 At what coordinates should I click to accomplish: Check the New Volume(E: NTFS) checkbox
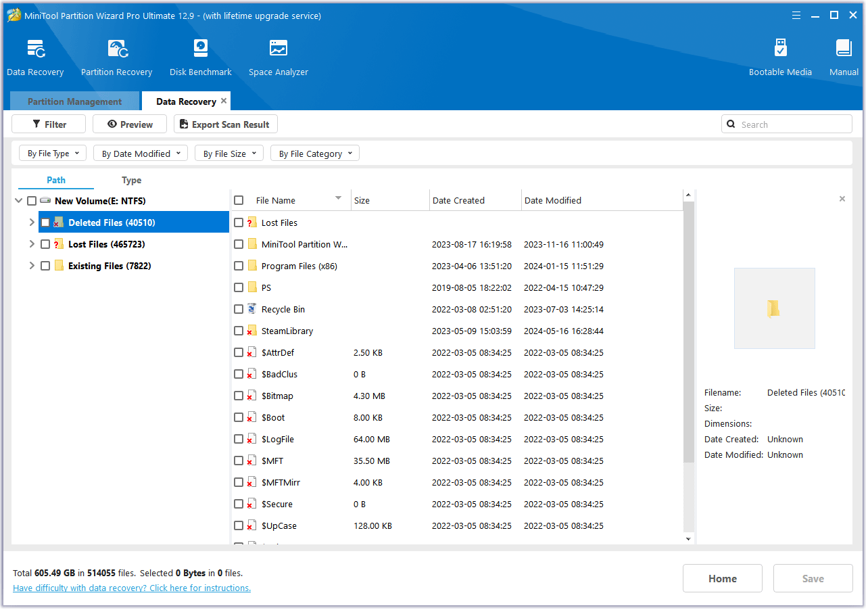tap(32, 201)
